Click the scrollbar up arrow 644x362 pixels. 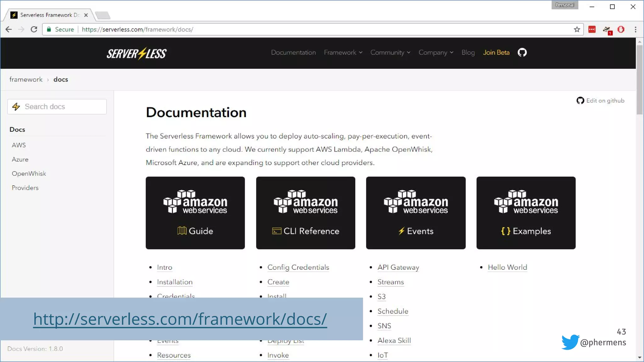click(x=640, y=41)
